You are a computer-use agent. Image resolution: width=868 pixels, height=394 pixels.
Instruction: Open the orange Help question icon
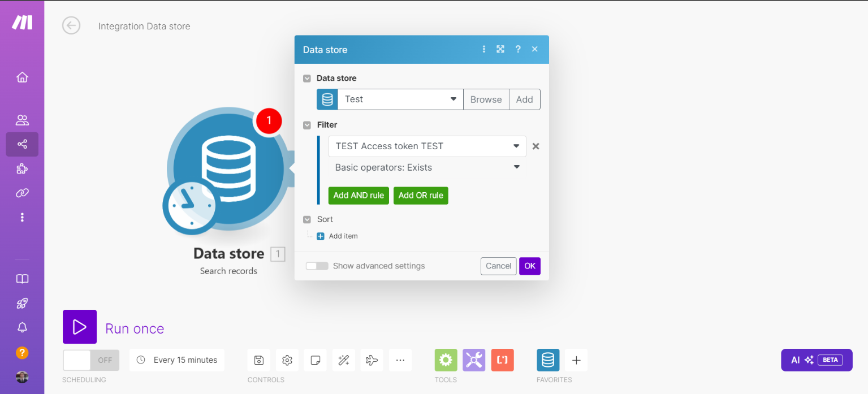pyautogui.click(x=22, y=353)
